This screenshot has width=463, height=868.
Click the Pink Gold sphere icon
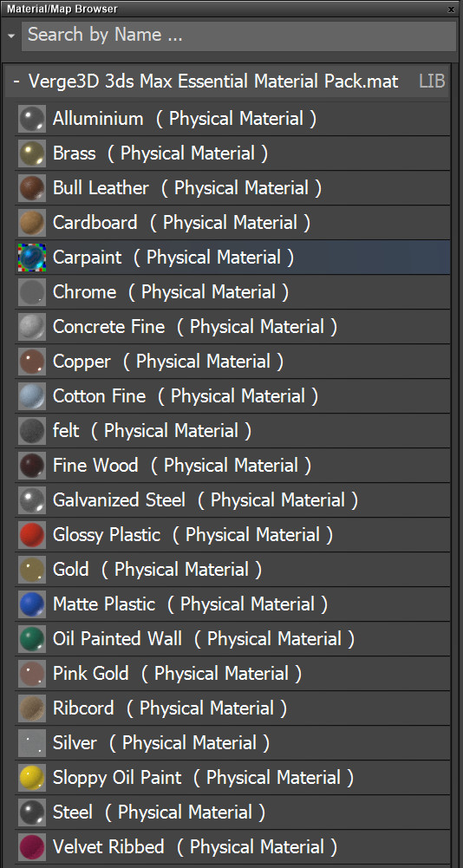pos(31,674)
